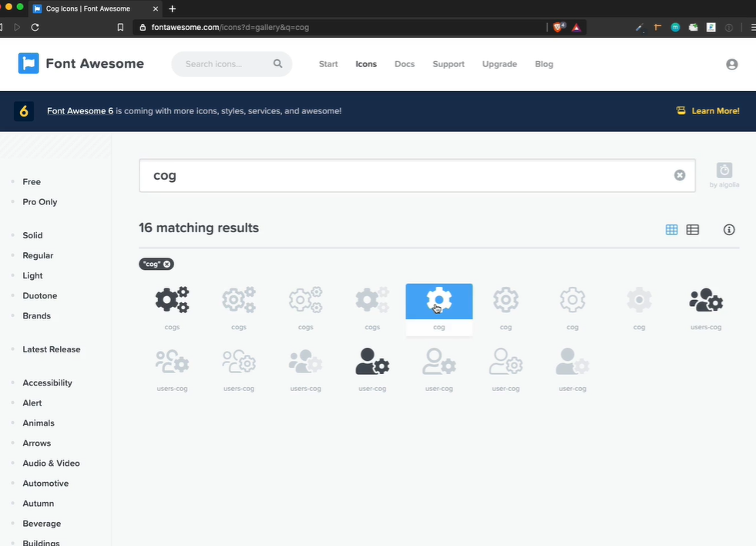Filter by Regular style
Image resolution: width=756 pixels, height=546 pixels.
38,255
